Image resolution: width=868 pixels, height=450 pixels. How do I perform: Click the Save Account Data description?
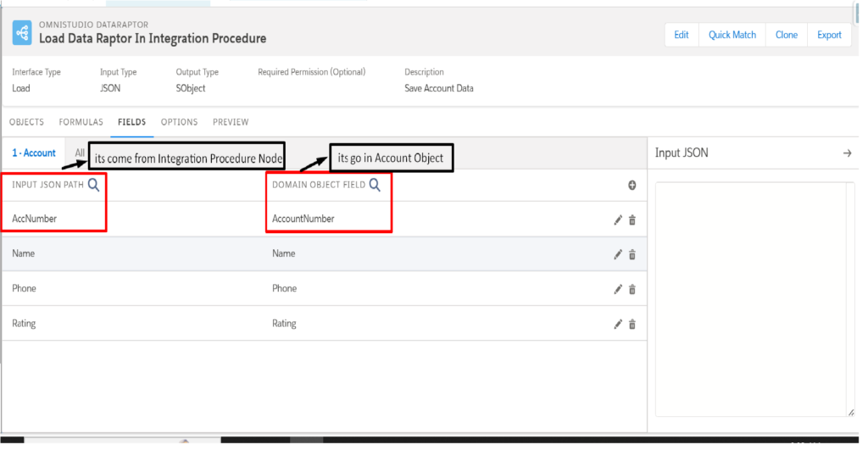pos(439,88)
